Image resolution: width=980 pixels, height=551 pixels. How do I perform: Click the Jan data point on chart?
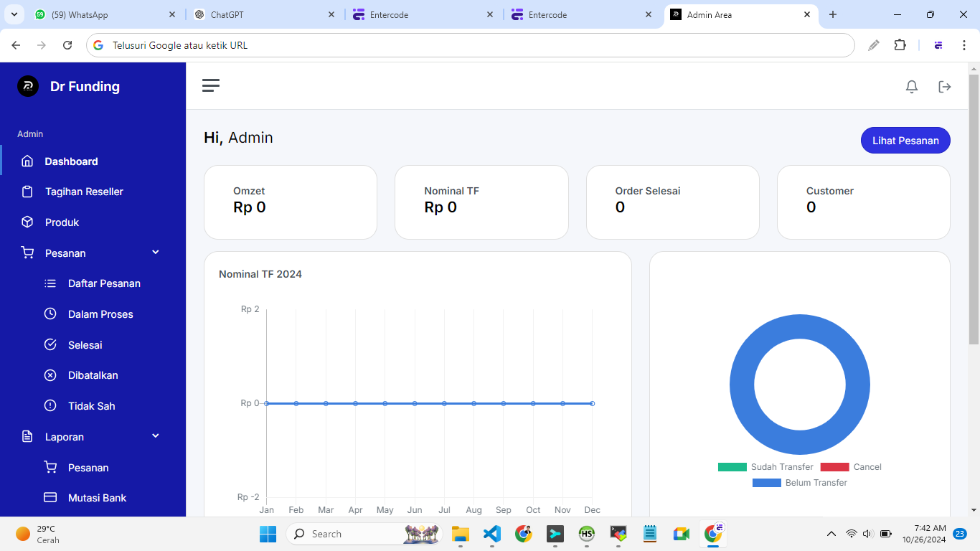click(267, 403)
